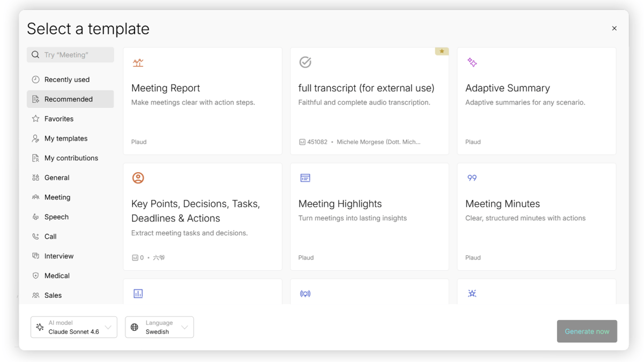
Task: Choose the Meeting Minutes template title
Action: (x=503, y=204)
